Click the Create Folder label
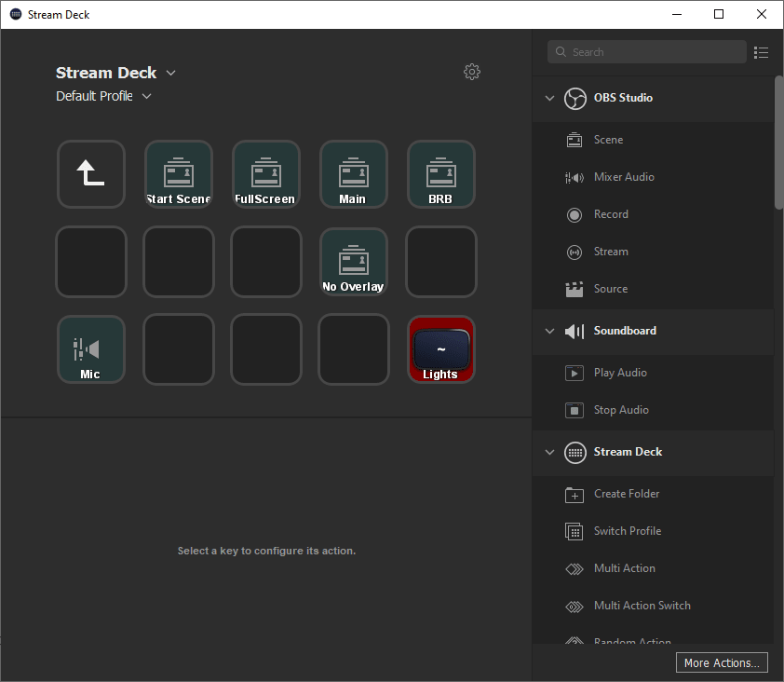784x682 pixels. click(x=627, y=494)
